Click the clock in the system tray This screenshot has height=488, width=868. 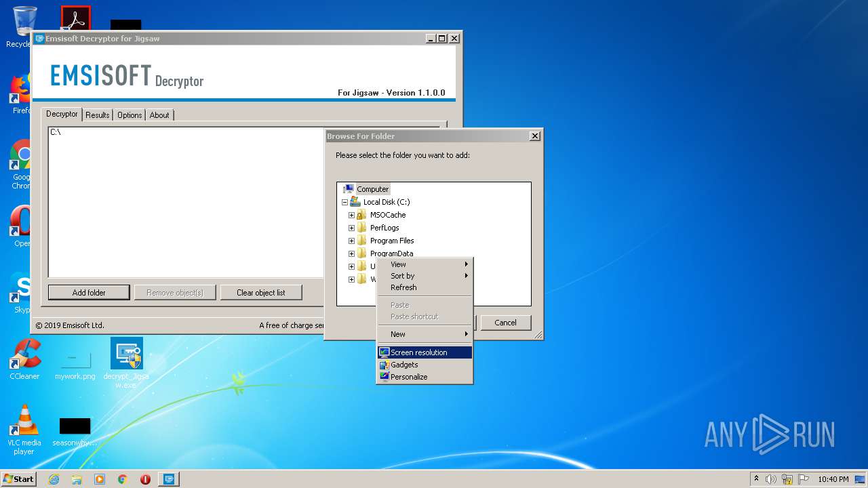click(833, 479)
